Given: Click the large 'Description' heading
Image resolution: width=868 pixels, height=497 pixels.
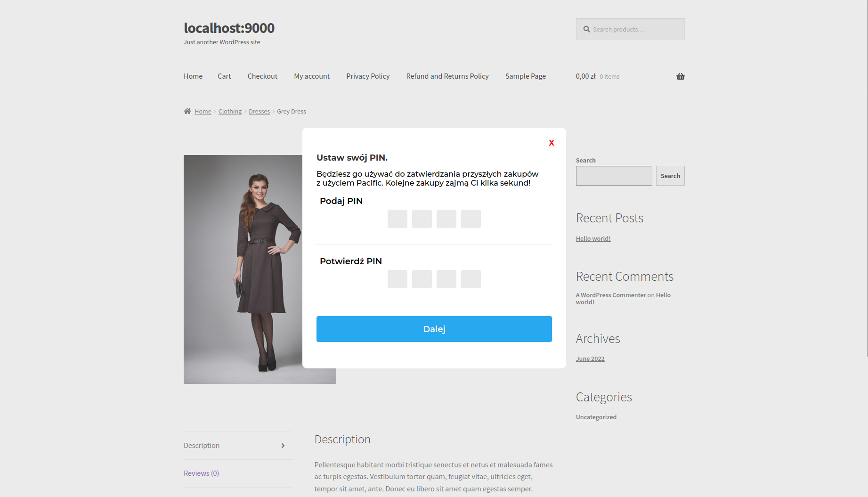Looking at the screenshot, I should pyautogui.click(x=342, y=440).
